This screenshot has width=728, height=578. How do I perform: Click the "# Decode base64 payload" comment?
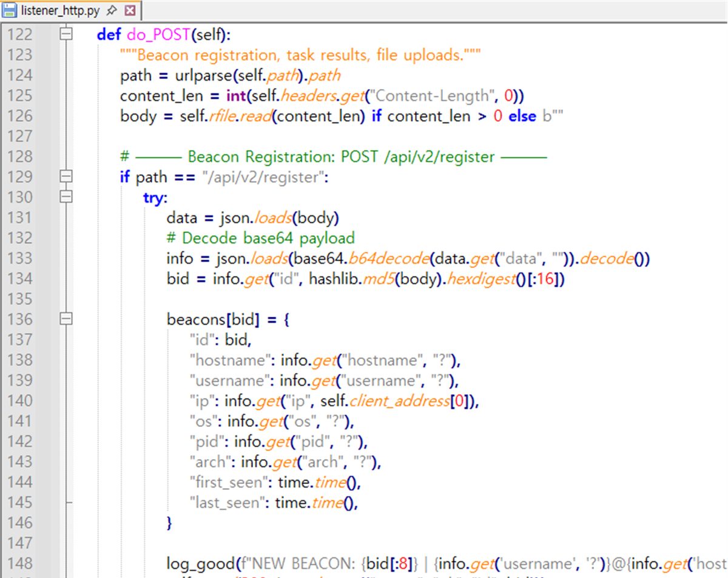pos(260,238)
